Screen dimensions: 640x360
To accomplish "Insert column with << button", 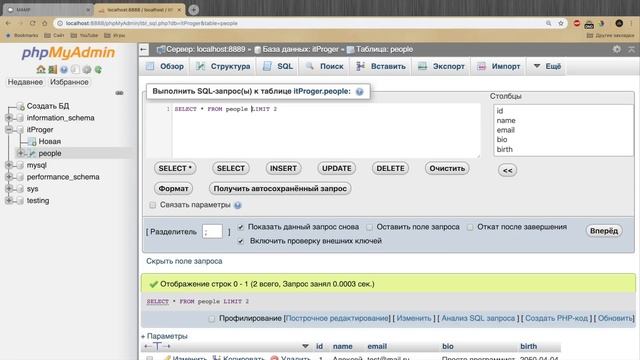I will 507,170.
